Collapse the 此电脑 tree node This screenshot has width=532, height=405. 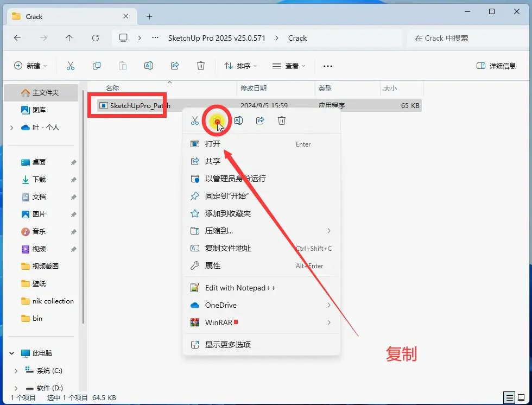(x=12, y=353)
